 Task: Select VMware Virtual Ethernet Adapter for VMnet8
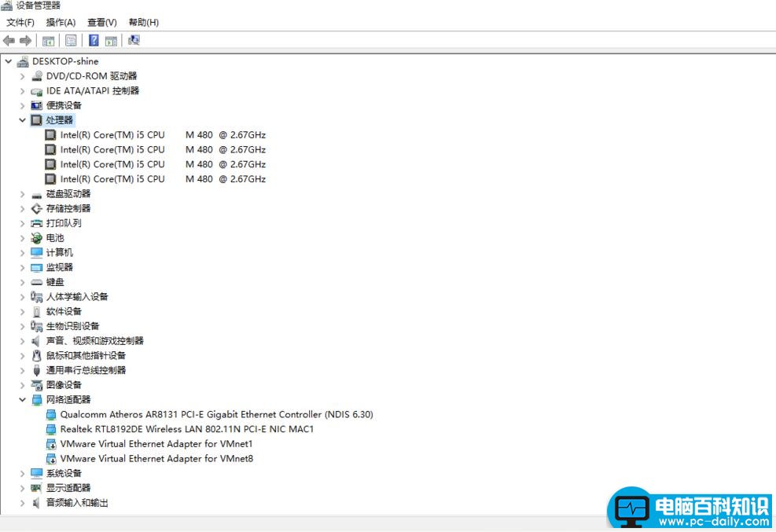click(156, 459)
